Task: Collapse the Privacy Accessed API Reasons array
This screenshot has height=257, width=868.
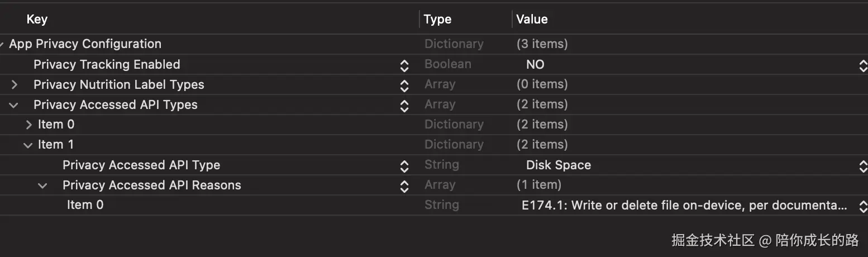Action: [42, 185]
